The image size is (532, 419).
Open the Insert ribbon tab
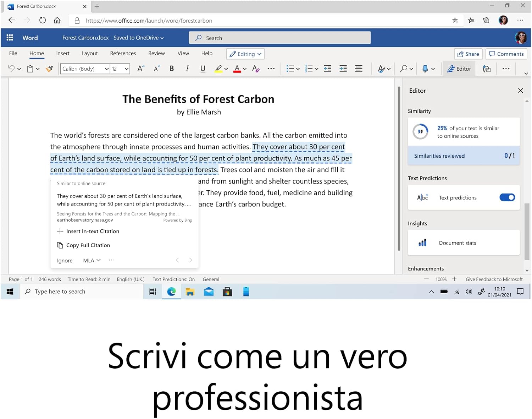coord(63,53)
